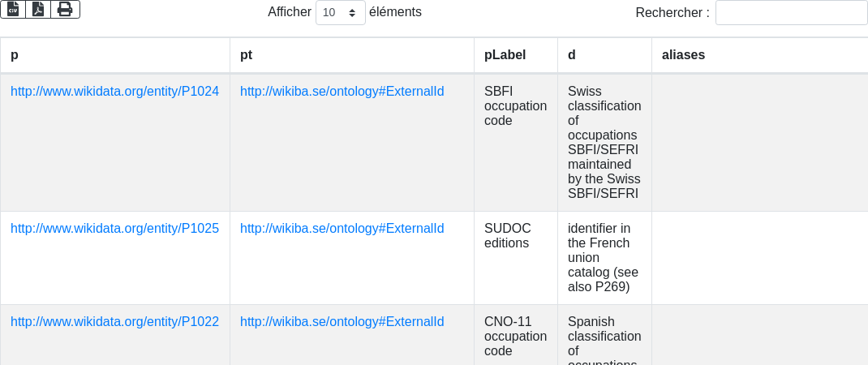Select the SBFI occupation code label cell
This screenshot has height=365, width=868.
[x=516, y=142]
